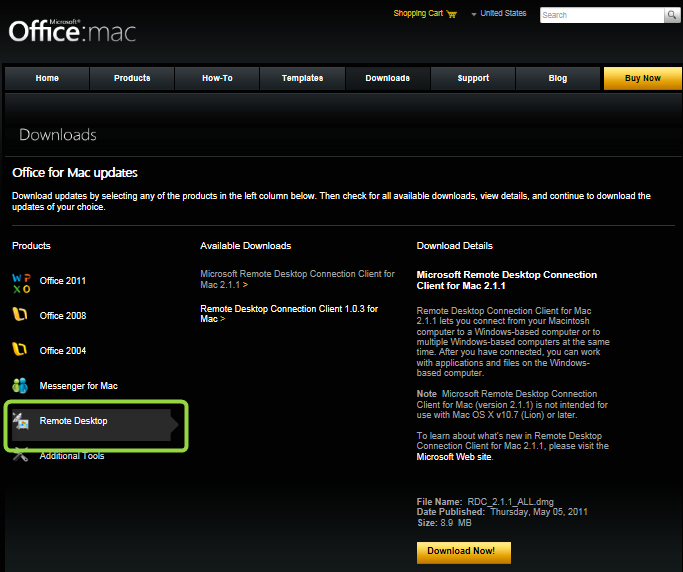Select the Office 2011 product icon
This screenshot has height=572, width=683.
(x=21, y=283)
